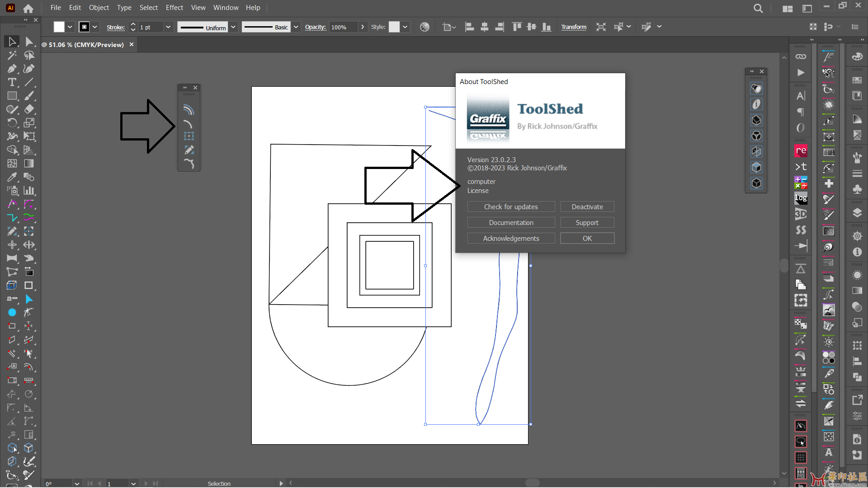Open the Layers panel icon
Image resolution: width=868 pixels, height=488 pixels.
click(x=857, y=213)
